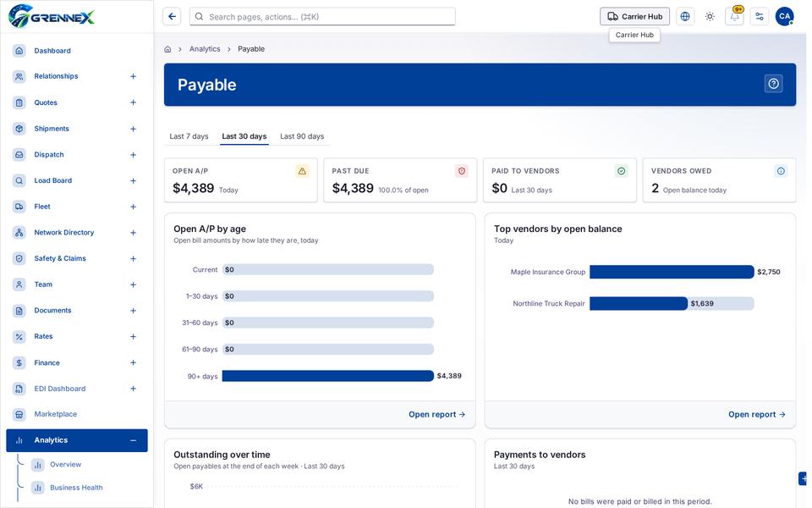Click the home breadcrumb icon

click(167, 49)
